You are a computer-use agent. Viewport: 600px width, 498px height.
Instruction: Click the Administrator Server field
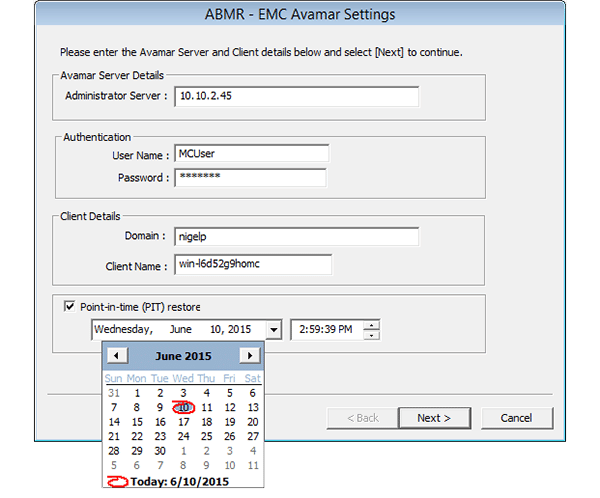pyautogui.click(x=297, y=96)
